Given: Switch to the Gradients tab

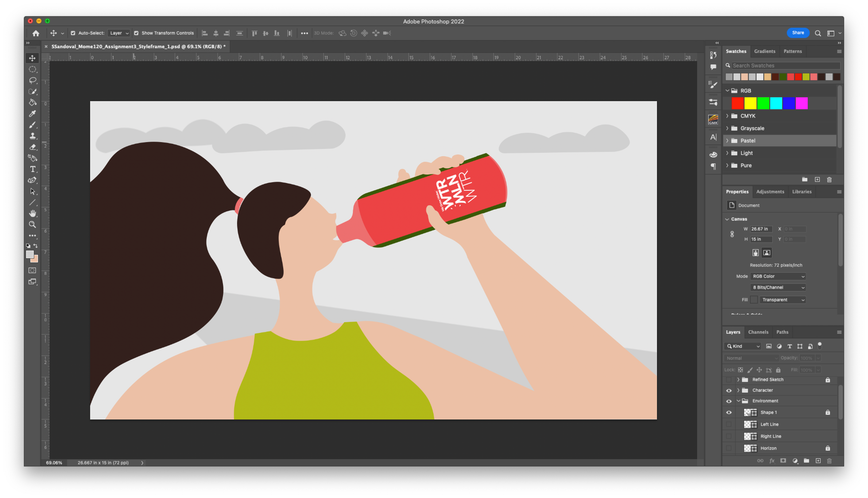Looking at the screenshot, I should [764, 51].
